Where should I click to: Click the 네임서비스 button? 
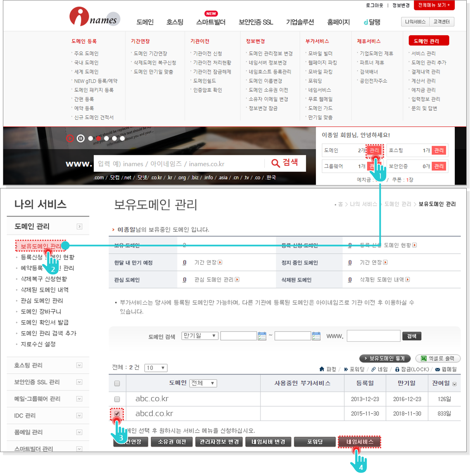click(x=359, y=442)
